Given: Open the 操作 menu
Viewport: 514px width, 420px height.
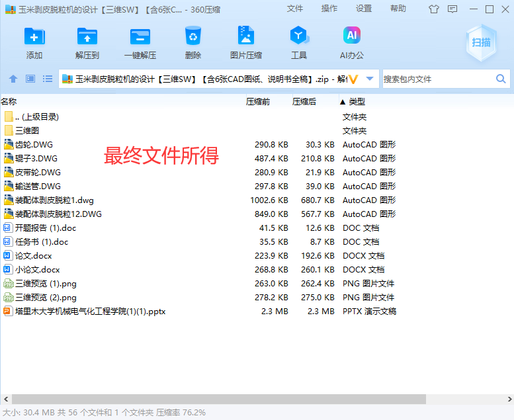Looking at the screenshot, I should coord(329,9).
